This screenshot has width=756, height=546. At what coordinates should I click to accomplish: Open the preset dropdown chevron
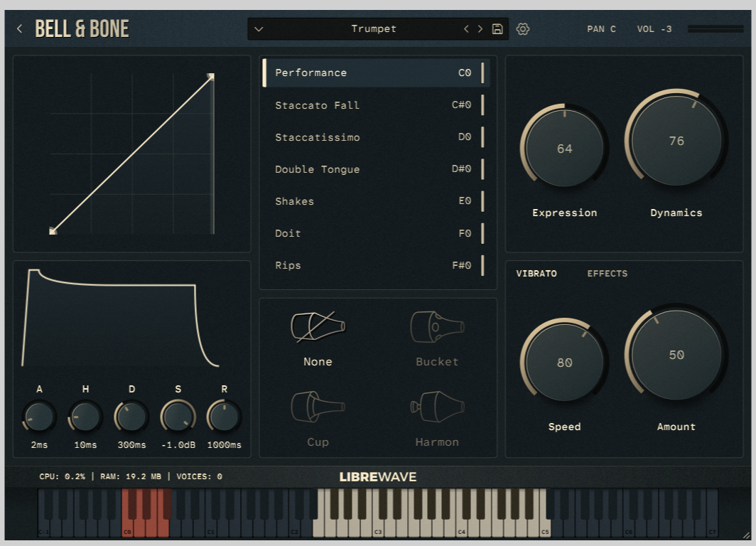(x=259, y=29)
